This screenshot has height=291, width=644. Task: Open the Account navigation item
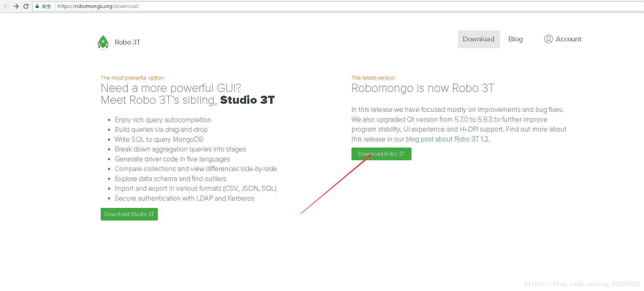point(563,39)
